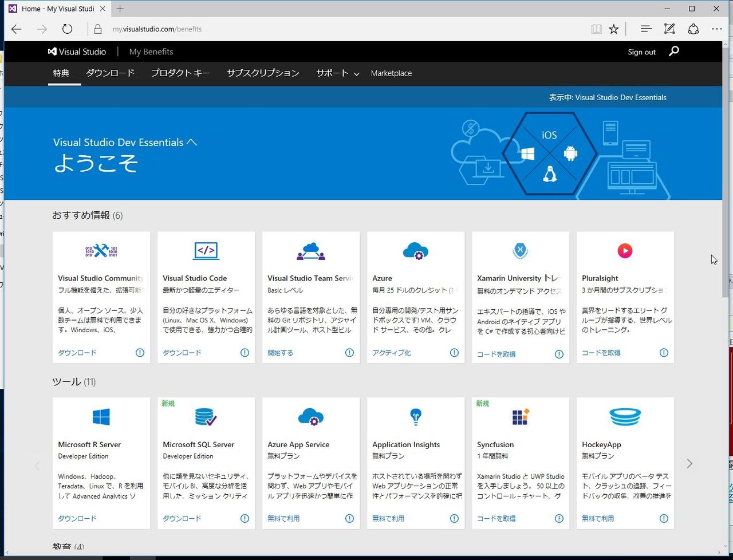
Task: Open the reading view book icon
Action: tap(596, 29)
